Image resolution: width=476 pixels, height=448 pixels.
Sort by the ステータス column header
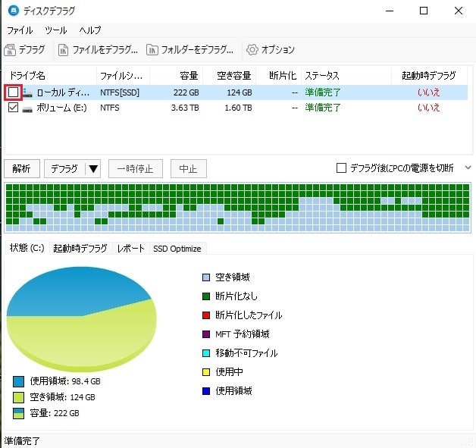pos(346,75)
